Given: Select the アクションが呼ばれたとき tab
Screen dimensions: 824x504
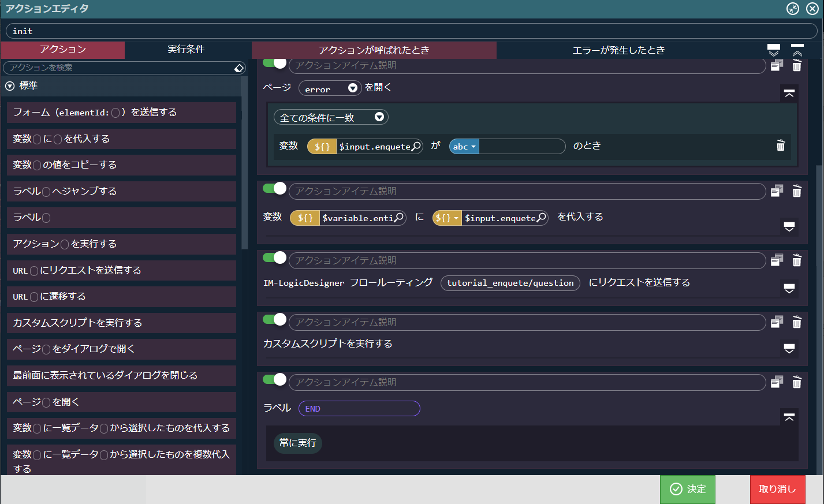Looking at the screenshot, I should point(374,50).
